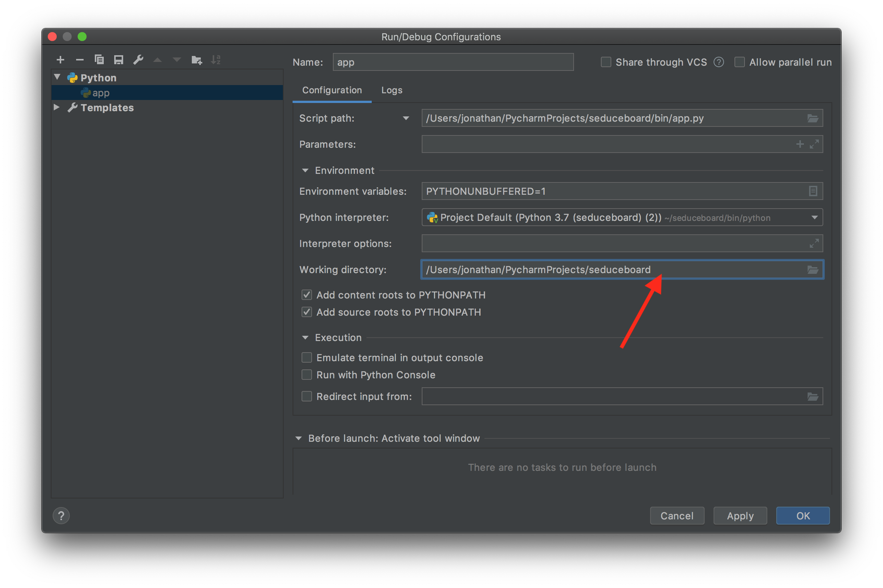Expand the Interpreter options field with the expand icon
This screenshot has width=883, height=588.
pos(814,243)
